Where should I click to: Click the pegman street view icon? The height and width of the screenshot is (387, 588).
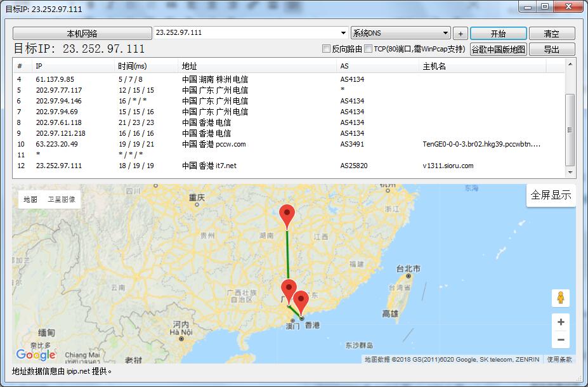tap(561, 297)
